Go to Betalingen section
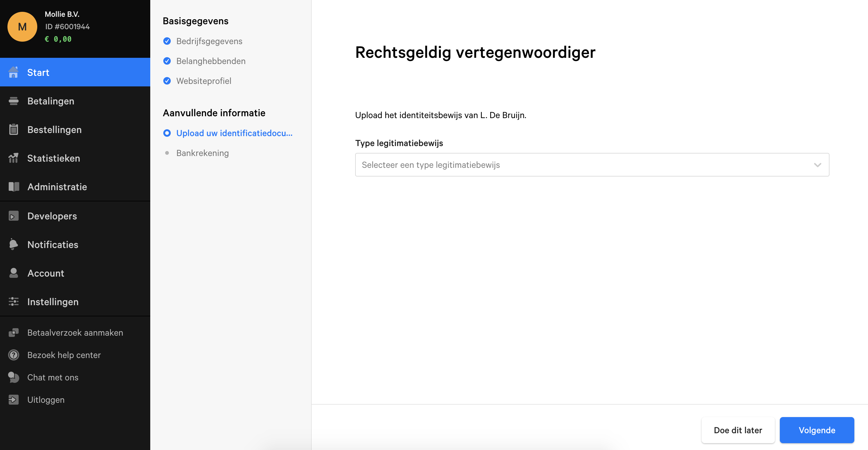868x450 pixels. point(75,101)
